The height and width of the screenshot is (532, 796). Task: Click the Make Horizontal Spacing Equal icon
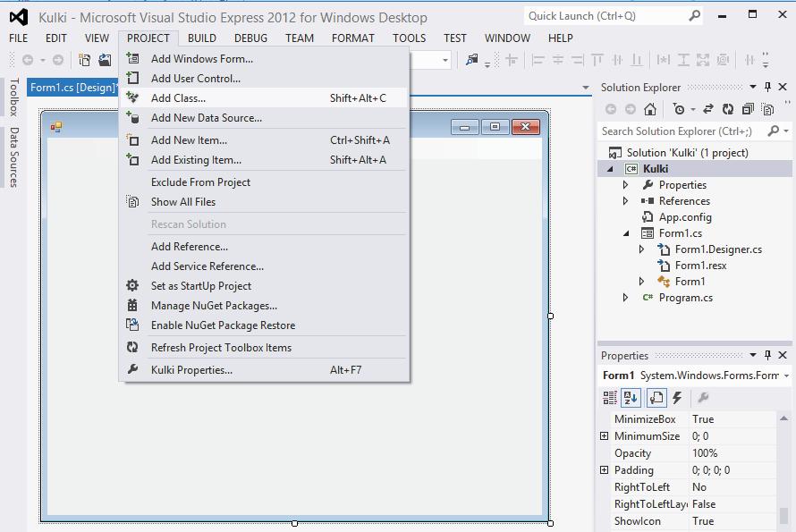(749, 60)
